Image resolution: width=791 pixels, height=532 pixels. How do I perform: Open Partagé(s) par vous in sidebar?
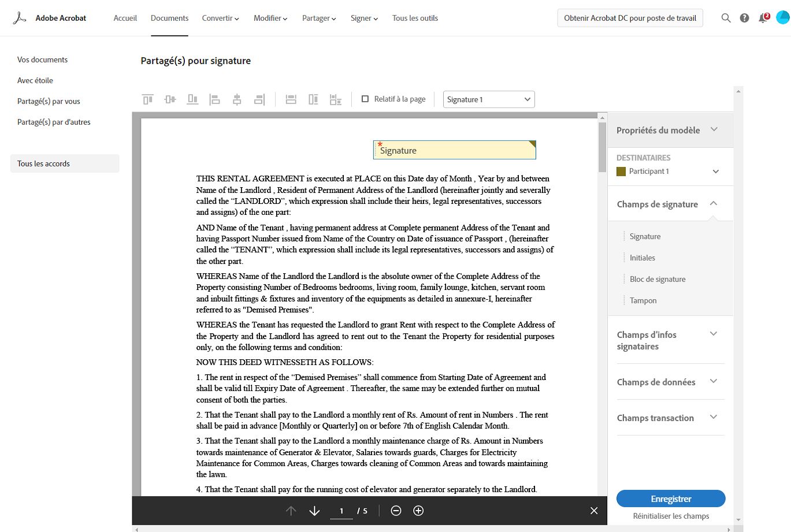49,101
